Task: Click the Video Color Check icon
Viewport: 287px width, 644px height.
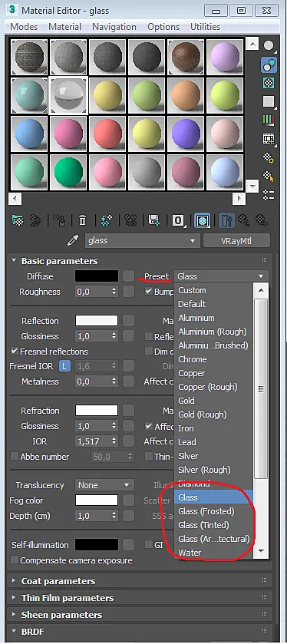Action: (x=269, y=120)
